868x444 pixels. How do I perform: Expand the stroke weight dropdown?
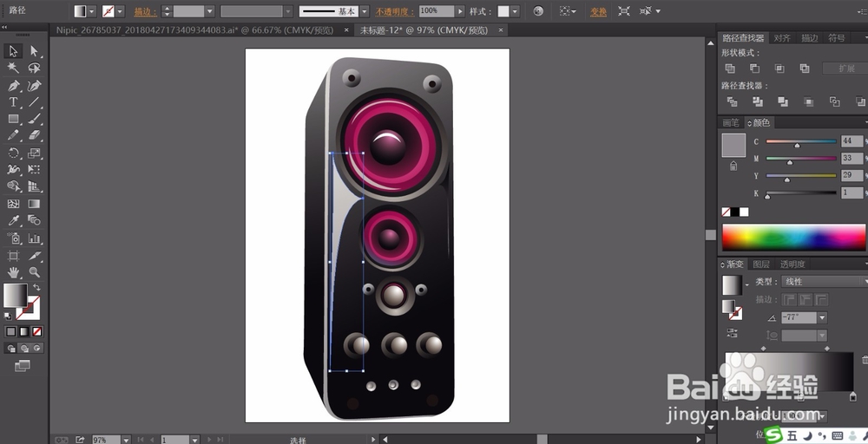pyautogui.click(x=210, y=11)
